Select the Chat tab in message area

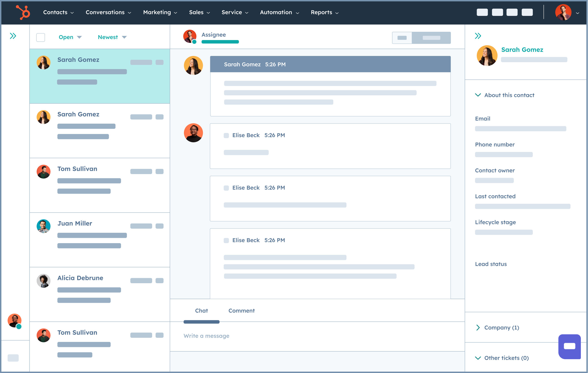201,310
